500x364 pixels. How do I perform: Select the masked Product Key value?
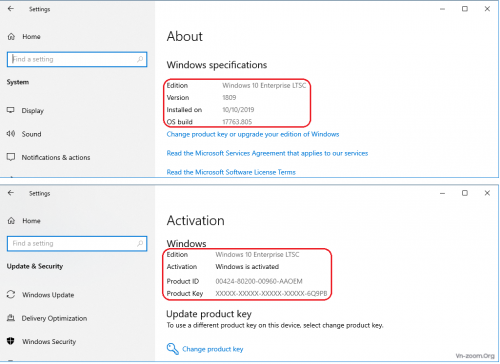[x=271, y=294]
